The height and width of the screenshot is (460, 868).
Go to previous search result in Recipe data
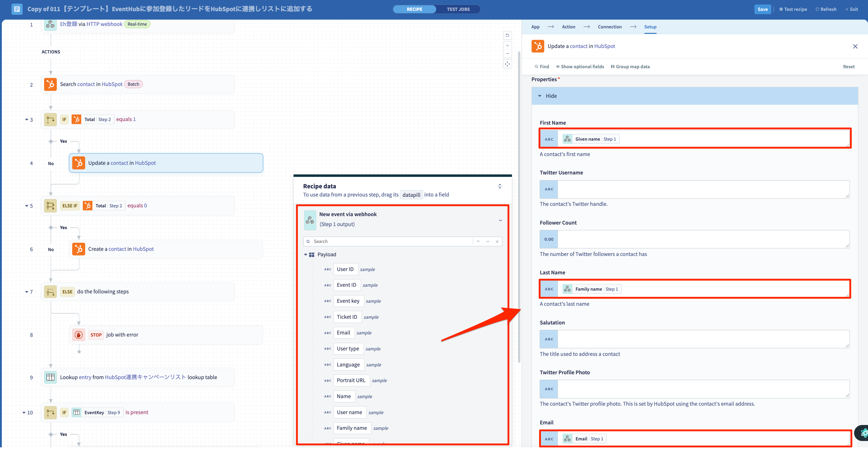coord(478,241)
